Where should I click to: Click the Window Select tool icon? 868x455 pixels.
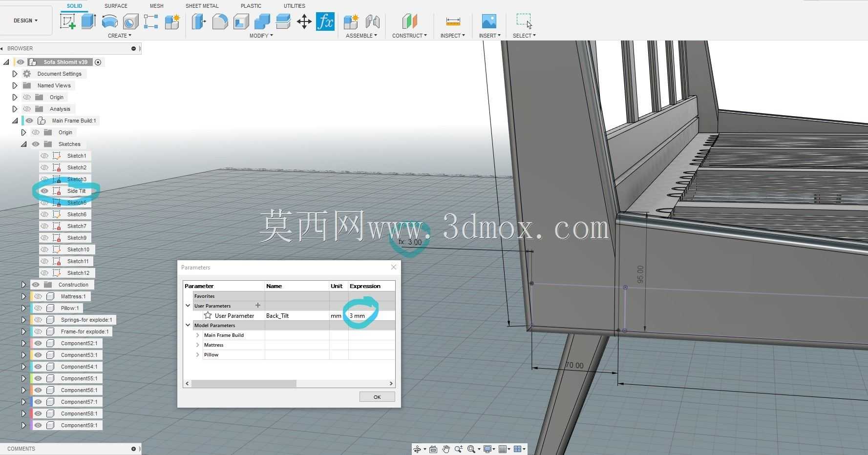(x=524, y=21)
